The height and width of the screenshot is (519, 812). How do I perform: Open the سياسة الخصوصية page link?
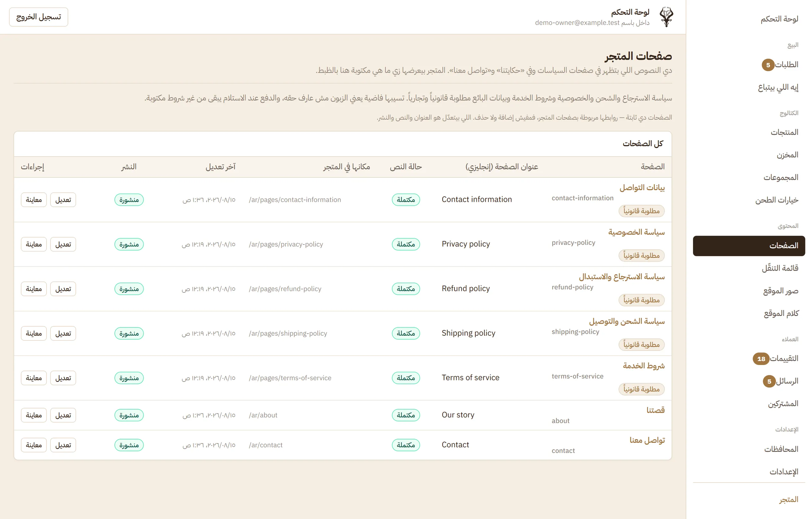[636, 232]
